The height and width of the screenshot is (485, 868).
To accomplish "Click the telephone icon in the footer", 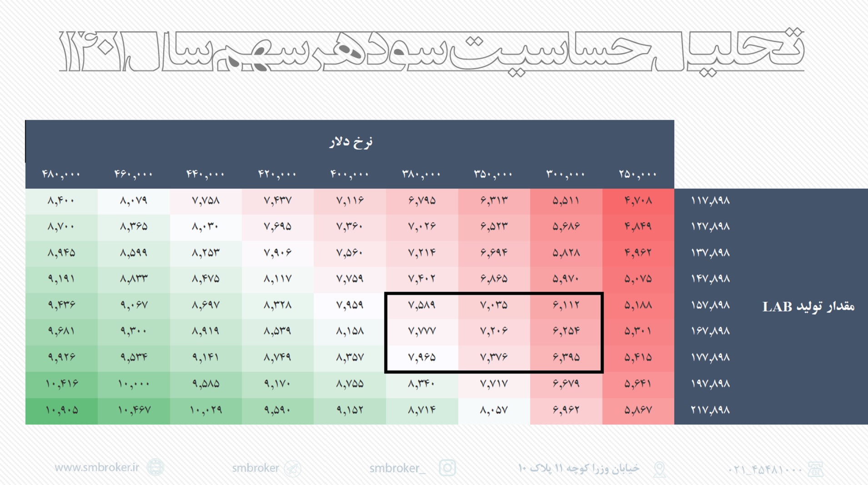I will [x=816, y=469].
